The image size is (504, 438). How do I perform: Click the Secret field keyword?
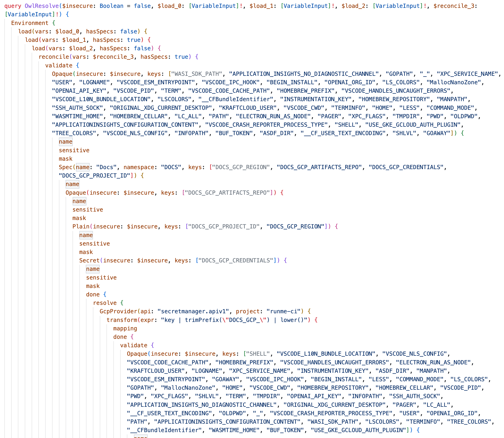pos(89,261)
